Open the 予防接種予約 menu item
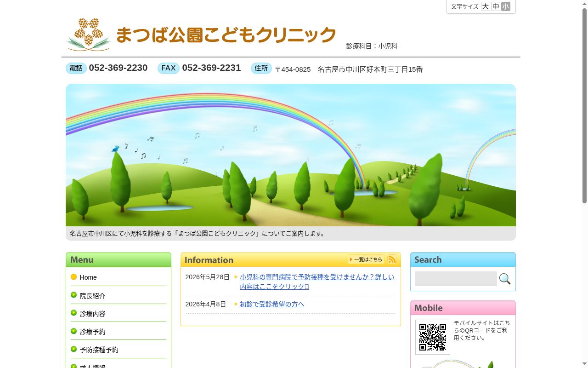Screen dimensions: 588x368 pyautogui.click(x=119, y=350)
